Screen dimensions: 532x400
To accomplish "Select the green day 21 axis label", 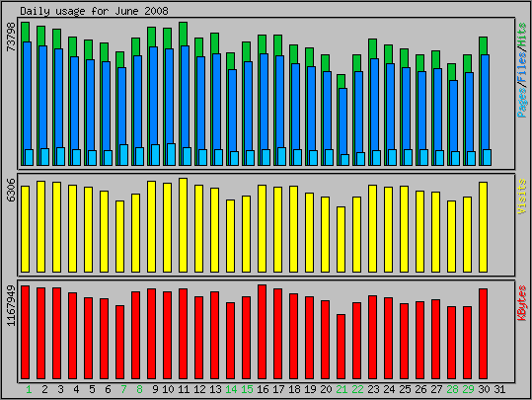I will [x=342, y=389].
